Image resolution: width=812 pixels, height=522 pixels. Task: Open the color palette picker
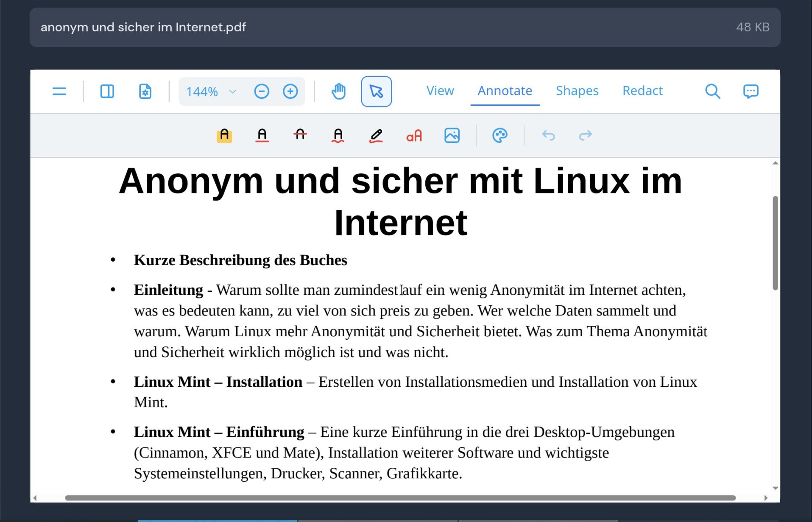tap(499, 135)
